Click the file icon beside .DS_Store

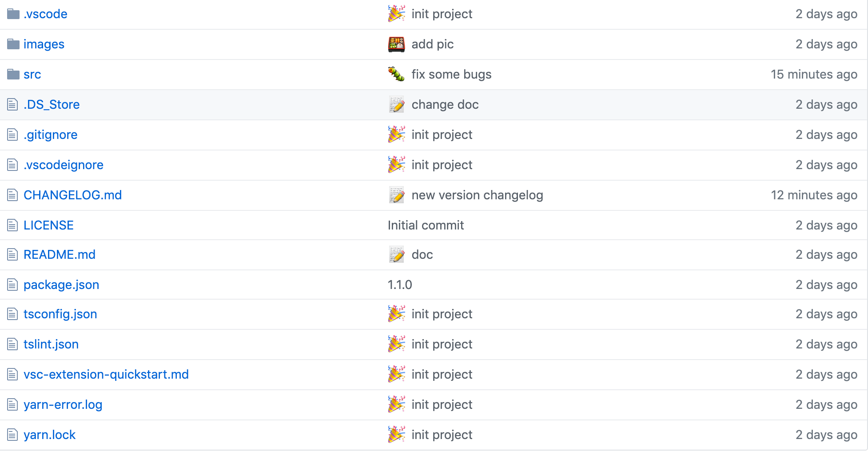[x=11, y=104]
